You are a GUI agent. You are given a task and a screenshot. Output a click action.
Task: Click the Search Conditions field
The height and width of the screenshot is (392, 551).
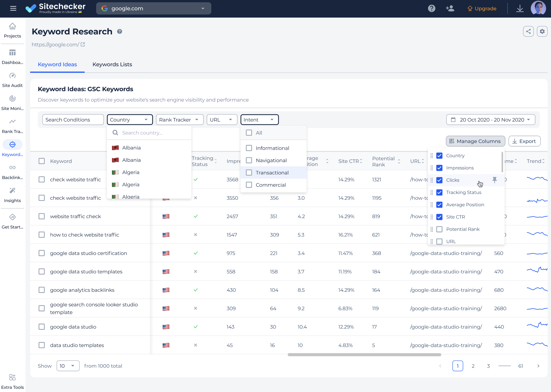[73, 120]
